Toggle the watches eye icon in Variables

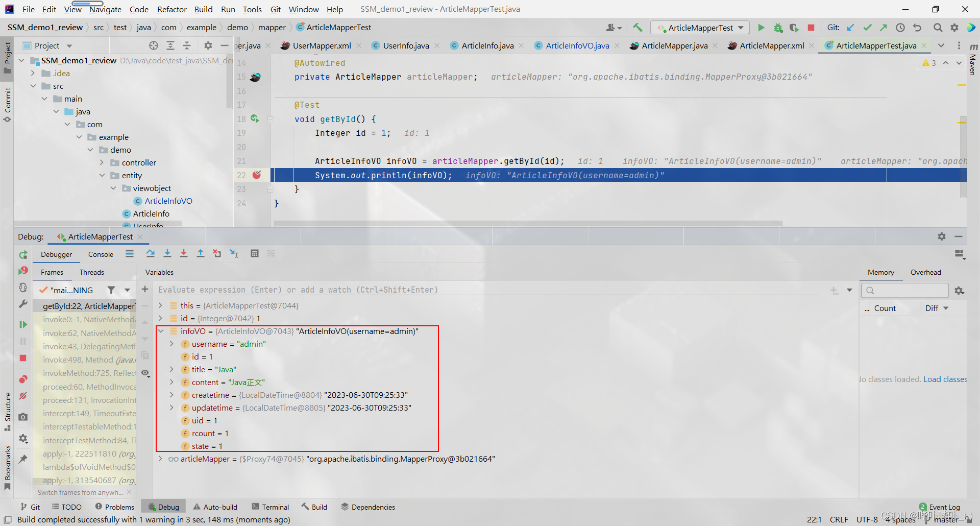145,373
